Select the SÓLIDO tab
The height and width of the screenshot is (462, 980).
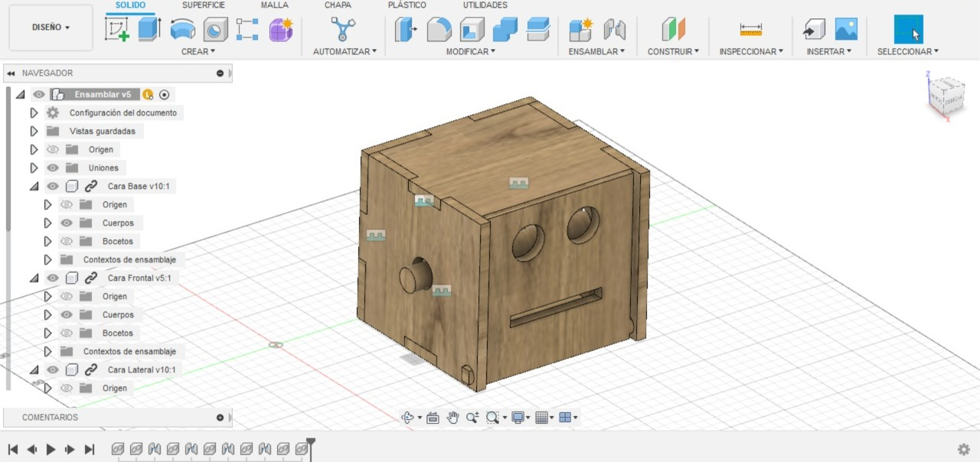tap(130, 5)
